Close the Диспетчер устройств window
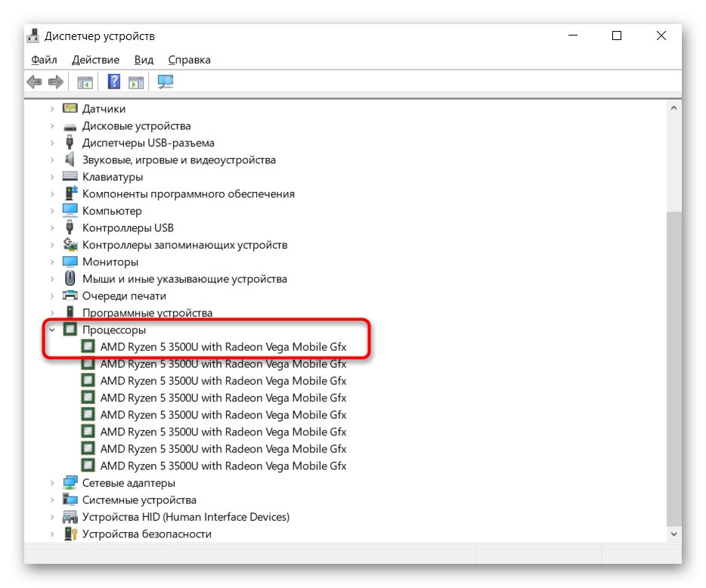 (661, 36)
